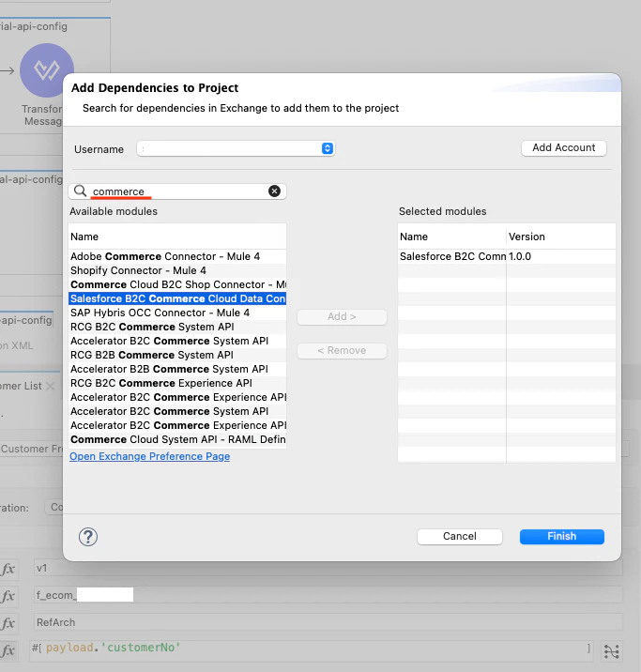Click the Add > button
The width and height of the screenshot is (641, 672).
[342, 316]
